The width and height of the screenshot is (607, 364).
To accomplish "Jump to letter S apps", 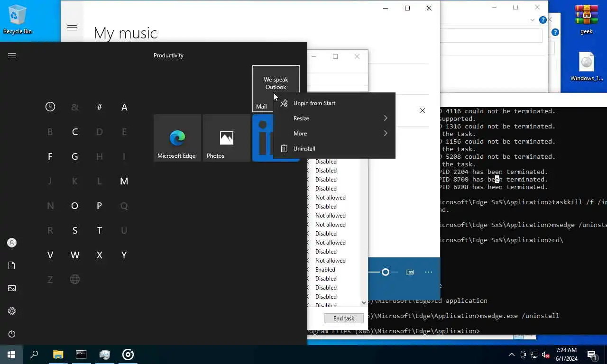I will (x=75, y=230).
